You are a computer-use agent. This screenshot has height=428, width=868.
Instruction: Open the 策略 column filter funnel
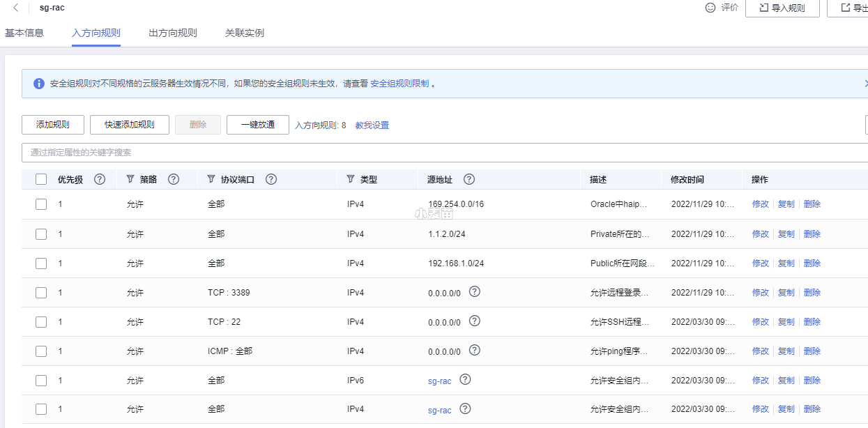pyautogui.click(x=130, y=179)
